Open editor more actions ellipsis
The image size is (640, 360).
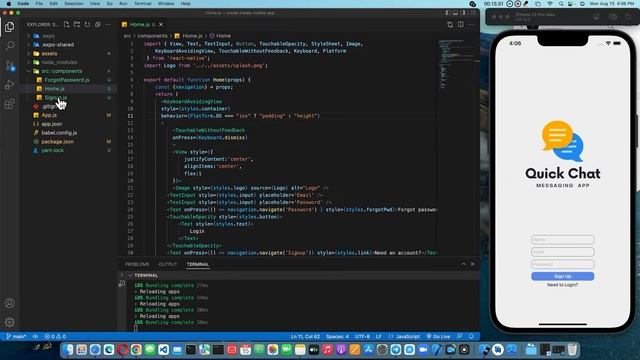471,24
